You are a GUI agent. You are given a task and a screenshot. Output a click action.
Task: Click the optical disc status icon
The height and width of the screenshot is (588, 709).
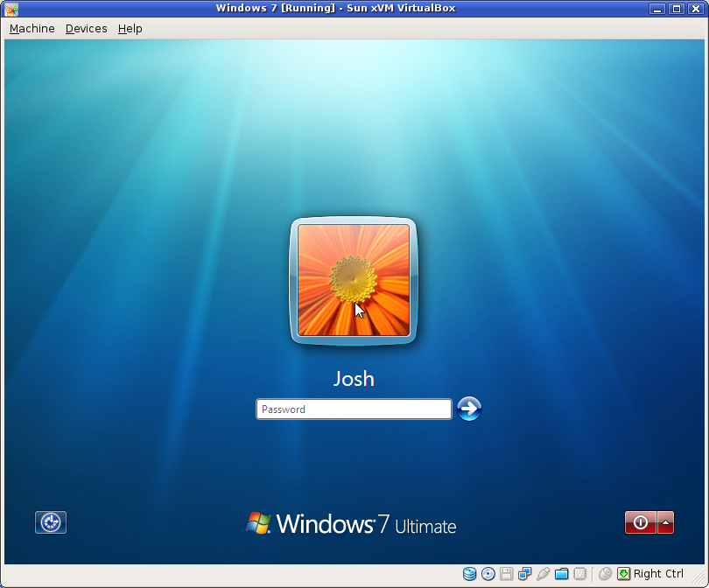point(488,574)
